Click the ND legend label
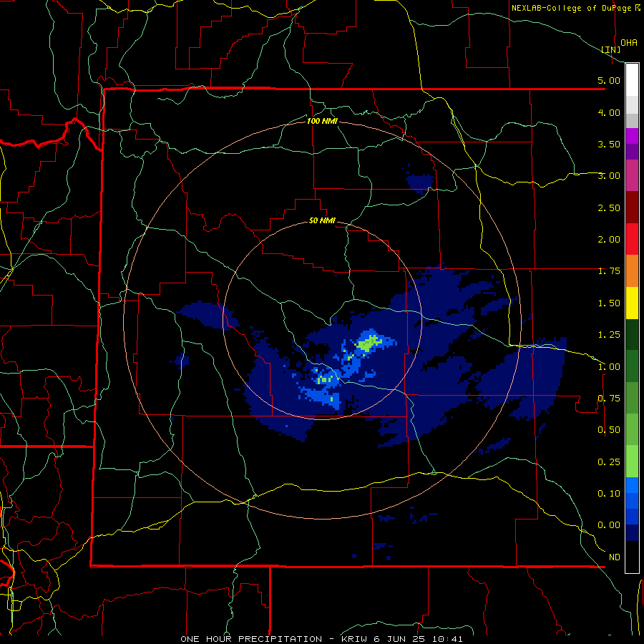Image resolution: width=644 pixels, height=644 pixels. coord(615,557)
